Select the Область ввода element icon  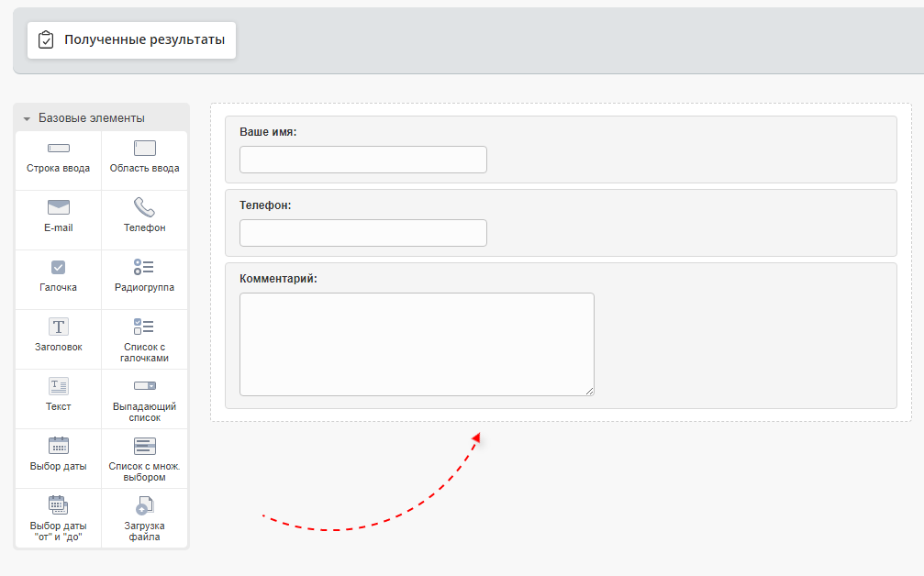click(x=145, y=149)
